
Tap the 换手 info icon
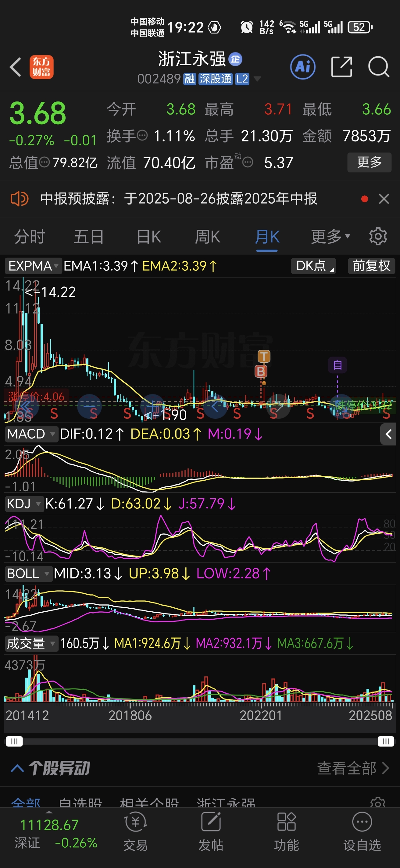[142, 135]
